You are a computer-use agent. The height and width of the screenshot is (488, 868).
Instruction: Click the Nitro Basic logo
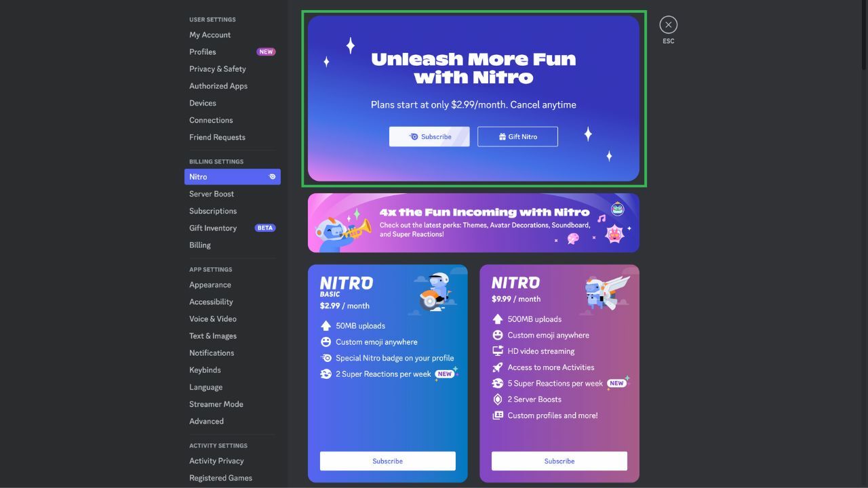tap(347, 285)
